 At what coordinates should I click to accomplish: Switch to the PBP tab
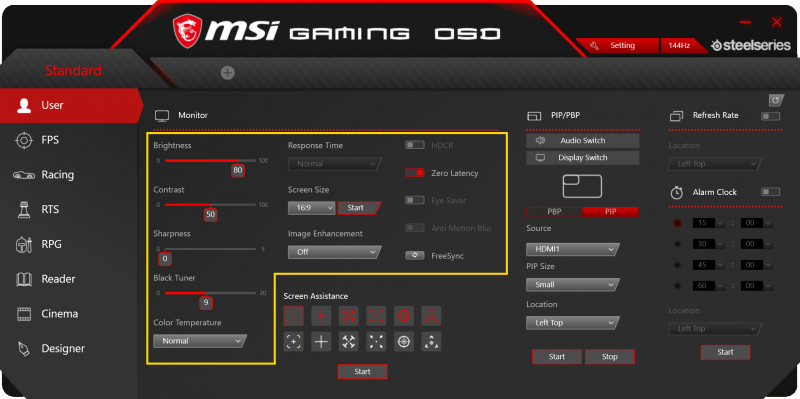pos(554,212)
